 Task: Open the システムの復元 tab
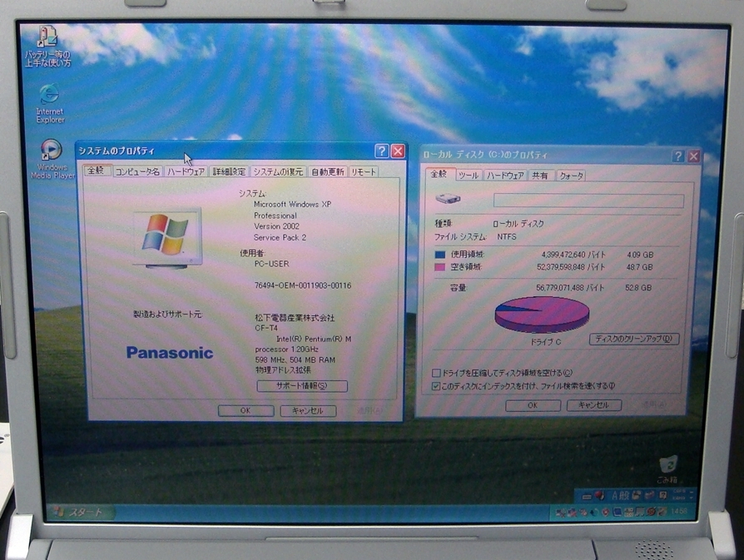click(x=278, y=171)
